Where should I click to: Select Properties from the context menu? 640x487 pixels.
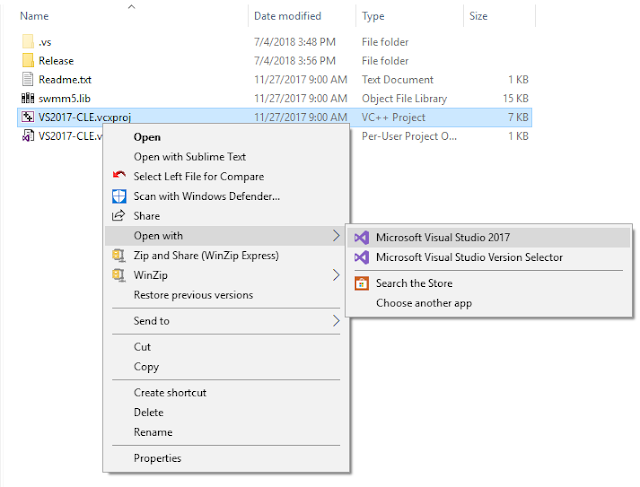tap(157, 458)
